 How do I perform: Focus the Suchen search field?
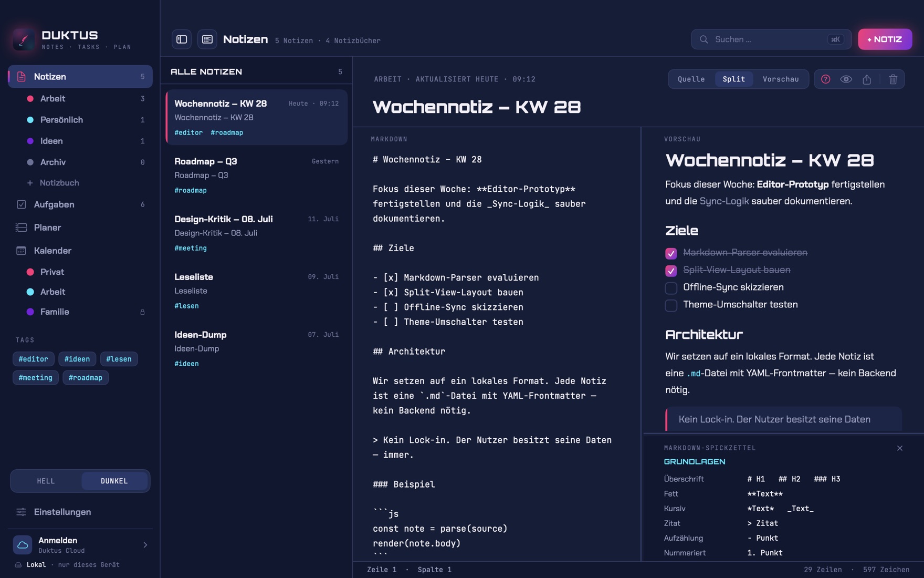tap(771, 39)
